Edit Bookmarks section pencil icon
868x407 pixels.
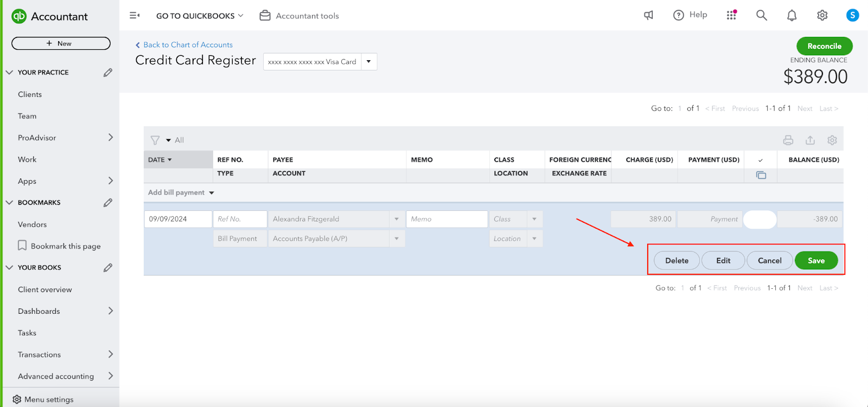pyautogui.click(x=108, y=202)
